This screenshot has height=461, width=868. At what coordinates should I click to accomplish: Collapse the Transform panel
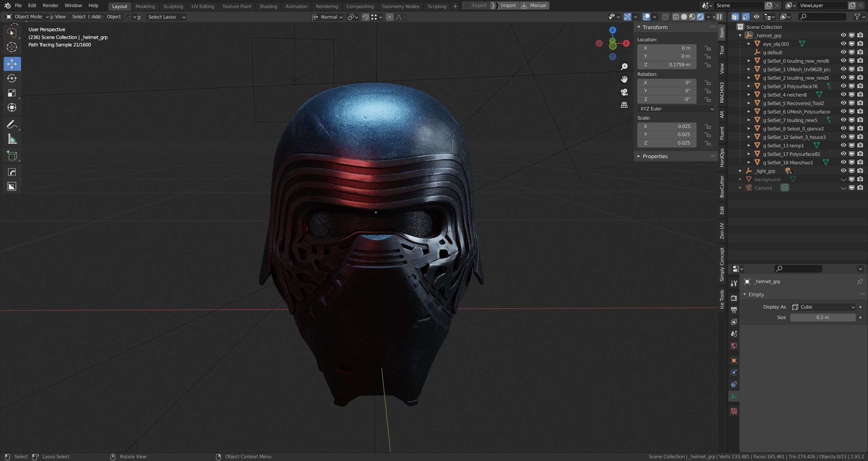pos(639,27)
